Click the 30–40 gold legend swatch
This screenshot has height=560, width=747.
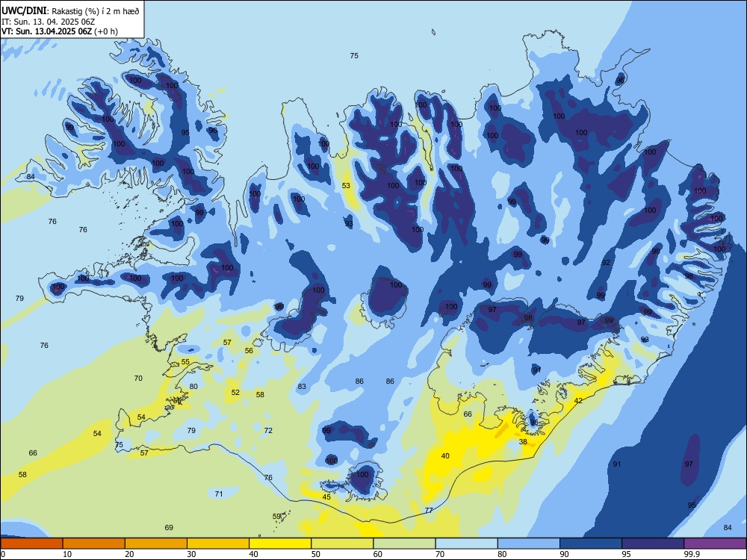coord(218,544)
